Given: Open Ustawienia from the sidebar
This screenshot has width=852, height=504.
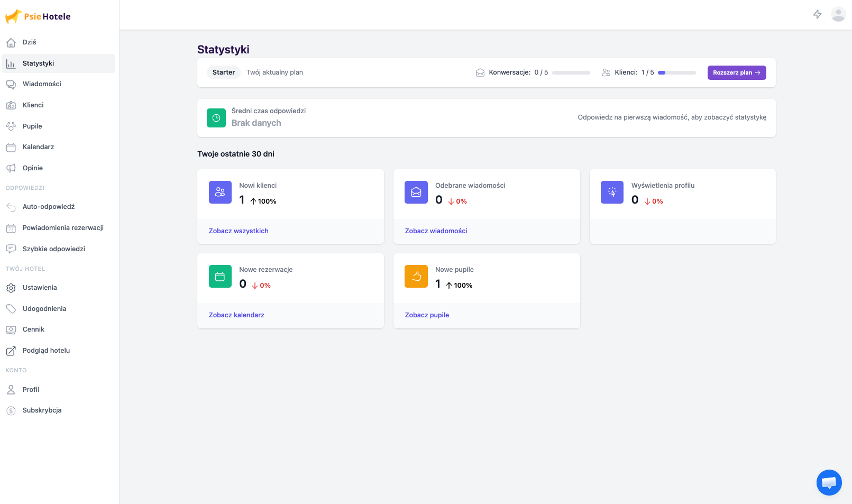Looking at the screenshot, I should tap(40, 288).
